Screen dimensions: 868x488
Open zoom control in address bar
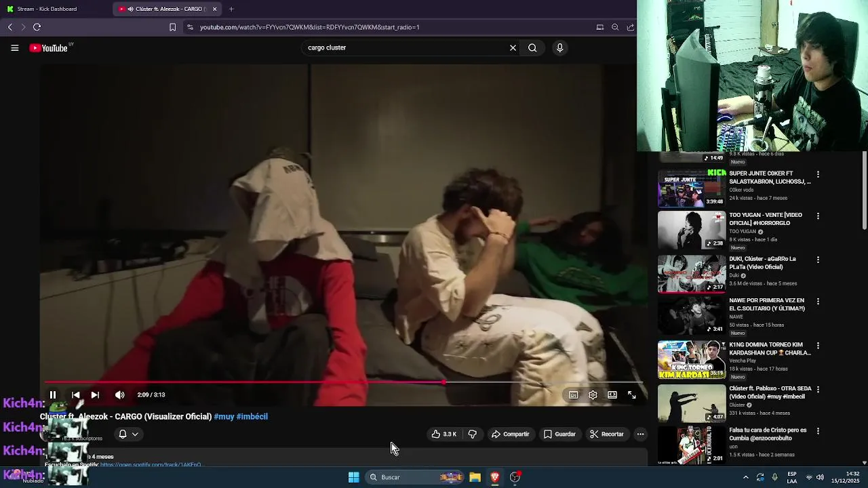[615, 27]
